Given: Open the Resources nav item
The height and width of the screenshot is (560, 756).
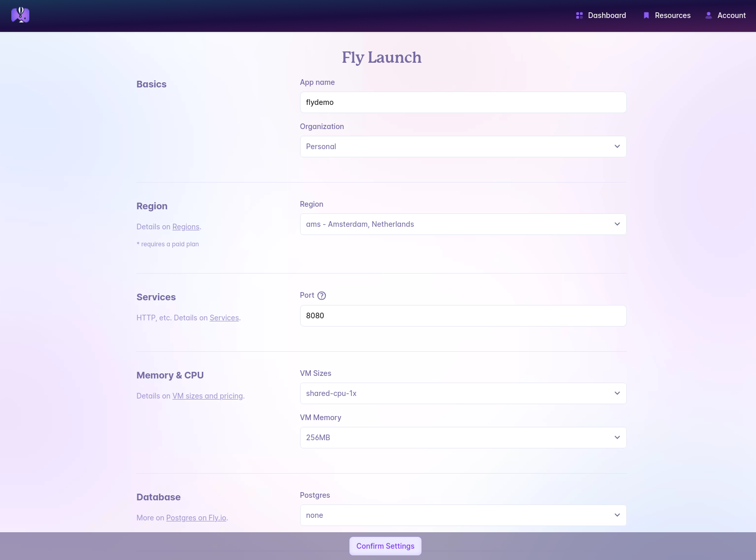Looking at the screenshot, I should pyautogui.click(x=667, y=15).
